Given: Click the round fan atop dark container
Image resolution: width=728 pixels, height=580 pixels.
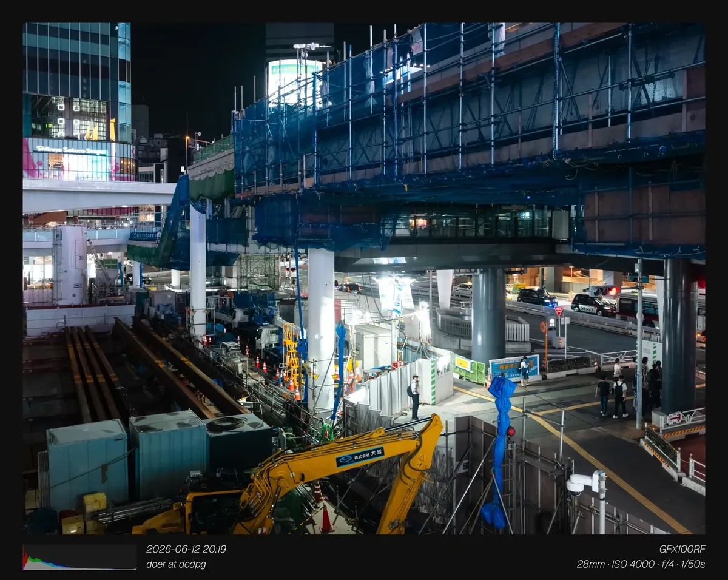Looking at the screenshot, I should (x=227, y=424).
